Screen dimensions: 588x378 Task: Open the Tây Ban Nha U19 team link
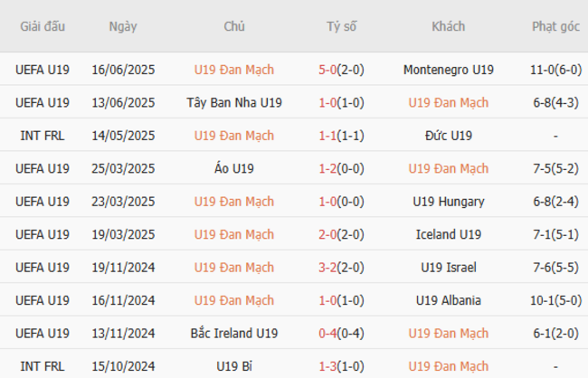(233, 102)
